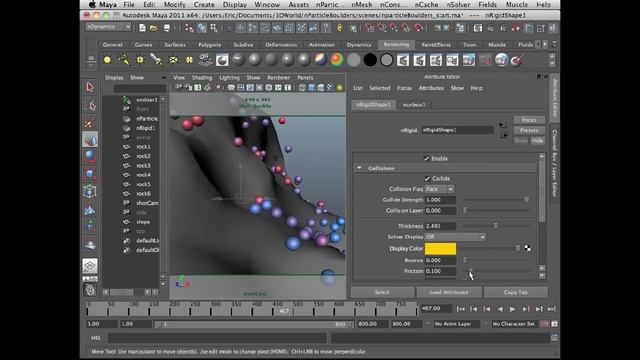Go to start of playback range
The image size is (640, 360).
click(461, 309)
